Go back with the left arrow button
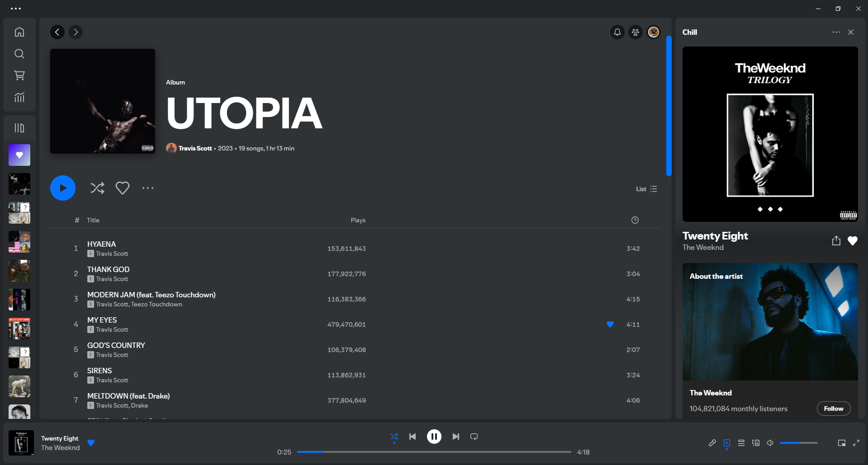 [57, 32]
